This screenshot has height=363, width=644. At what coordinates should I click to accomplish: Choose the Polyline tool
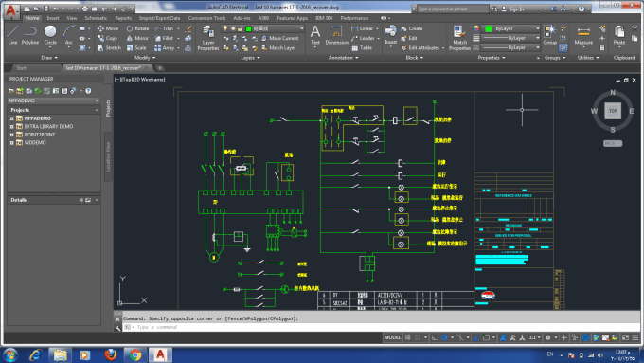pyautogui.click(x=30, y=35)
